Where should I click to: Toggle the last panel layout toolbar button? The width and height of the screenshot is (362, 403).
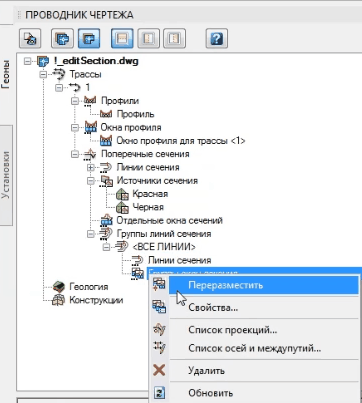coord(174,39)
